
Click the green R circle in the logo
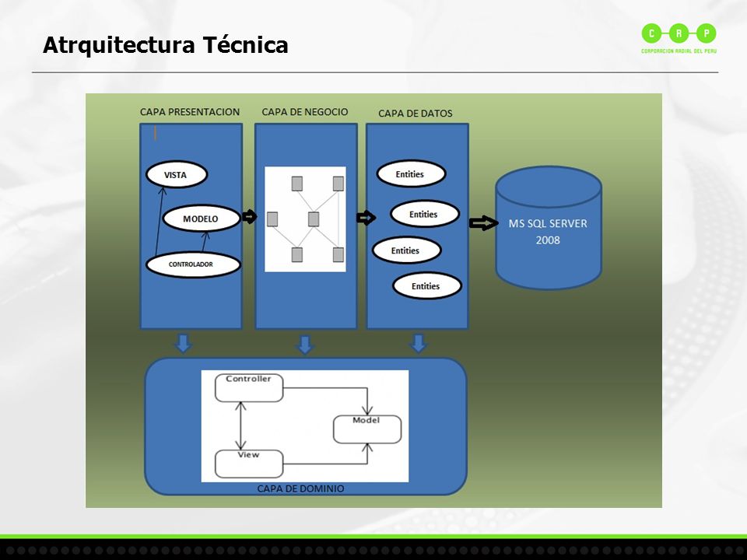[x=679, y=33]
